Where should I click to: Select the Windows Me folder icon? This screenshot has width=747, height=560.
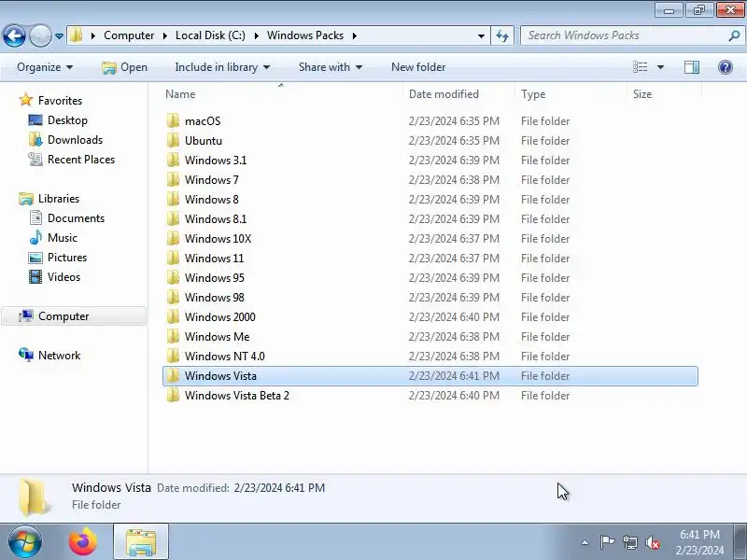(173, 336)
